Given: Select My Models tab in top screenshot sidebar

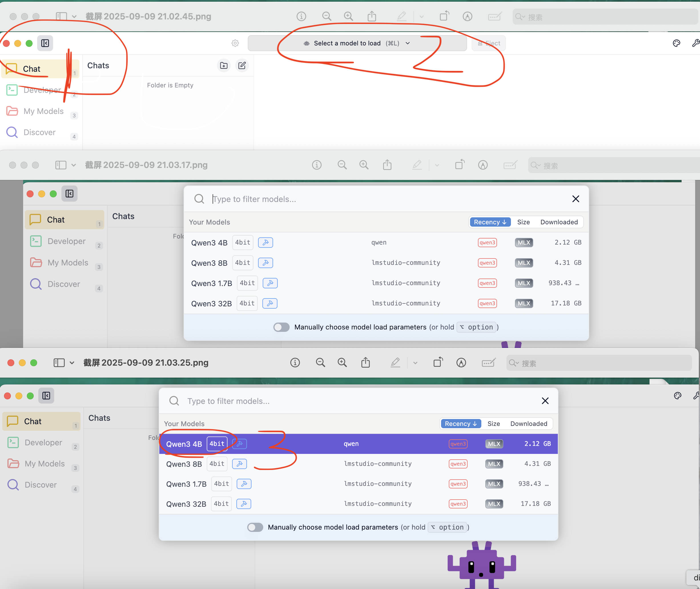Looking at the screenshot, I should click(x=40, y=111).
